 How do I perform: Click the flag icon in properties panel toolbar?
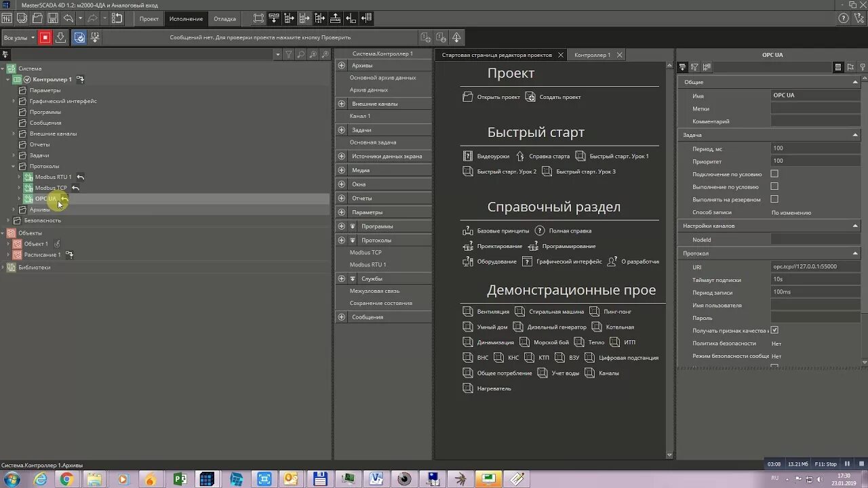click(850, 67)
